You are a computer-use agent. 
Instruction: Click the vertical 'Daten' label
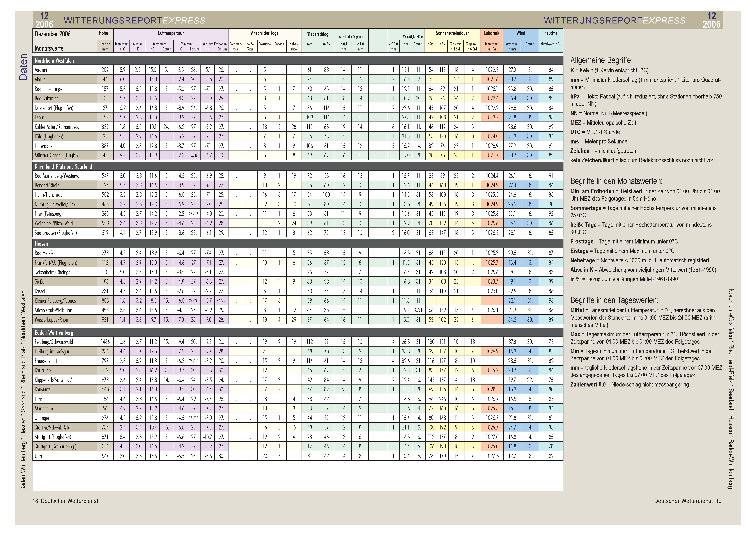point(23,67)
